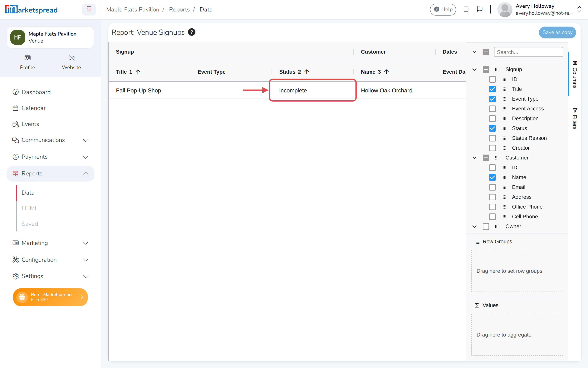
Task: Open the Reports breadcrumb link
Action: [x=179, y=9]
